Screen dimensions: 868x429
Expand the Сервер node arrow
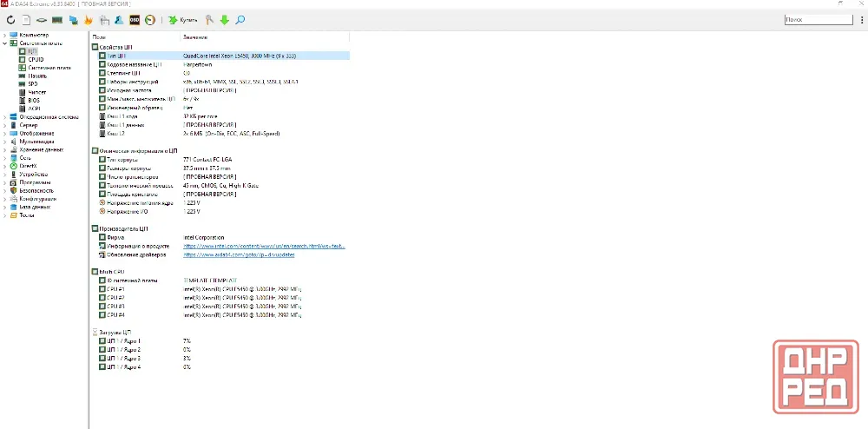[5, 125]
